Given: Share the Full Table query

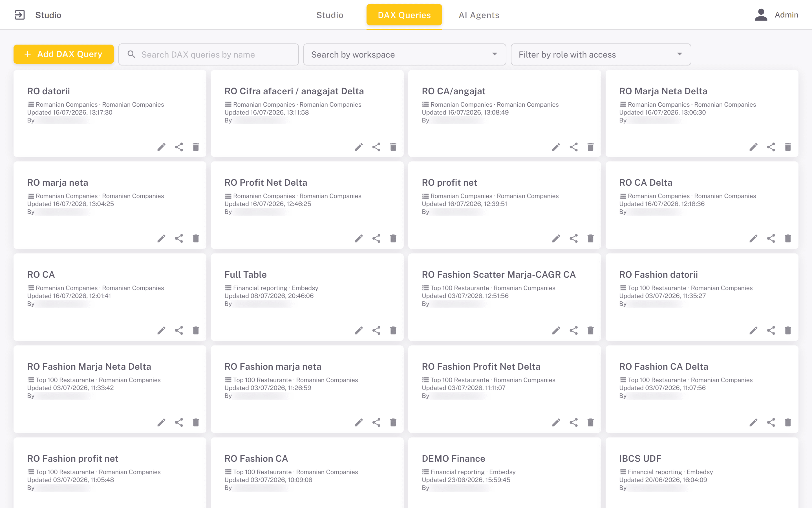Looking at the screenshot, I should 376,330.
